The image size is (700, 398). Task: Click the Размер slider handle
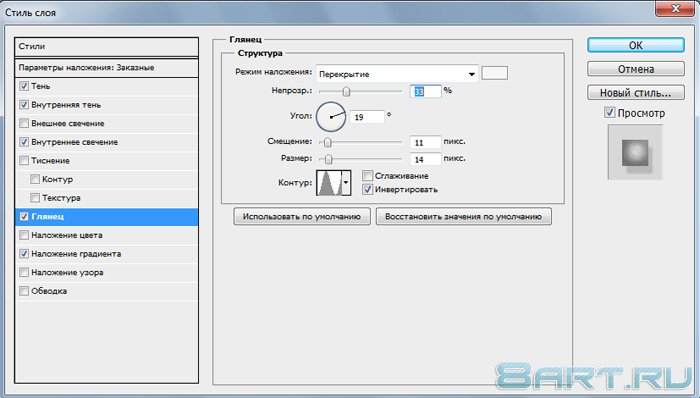click(329, 159)
